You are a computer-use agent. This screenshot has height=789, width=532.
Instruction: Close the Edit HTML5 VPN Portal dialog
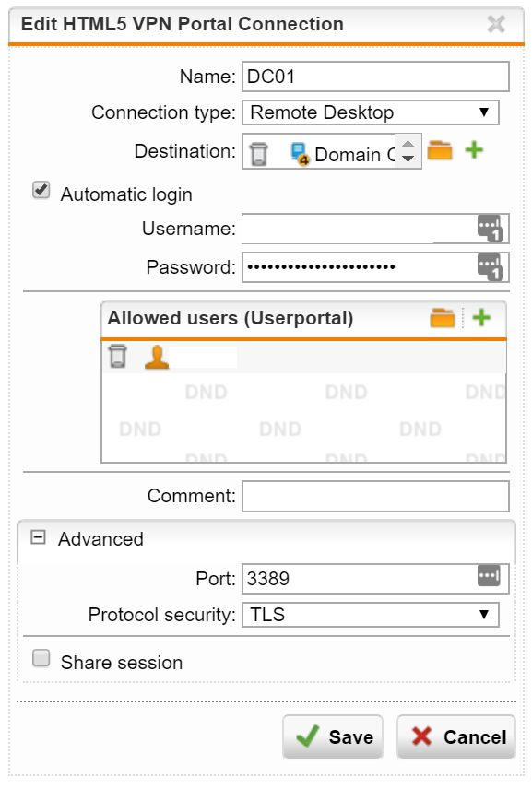click(x=496, y=24)
